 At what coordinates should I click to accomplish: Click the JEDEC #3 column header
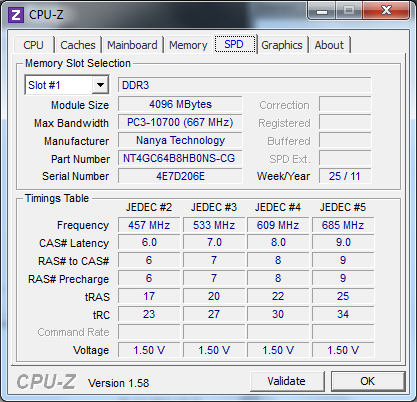(x=214, y=207)
